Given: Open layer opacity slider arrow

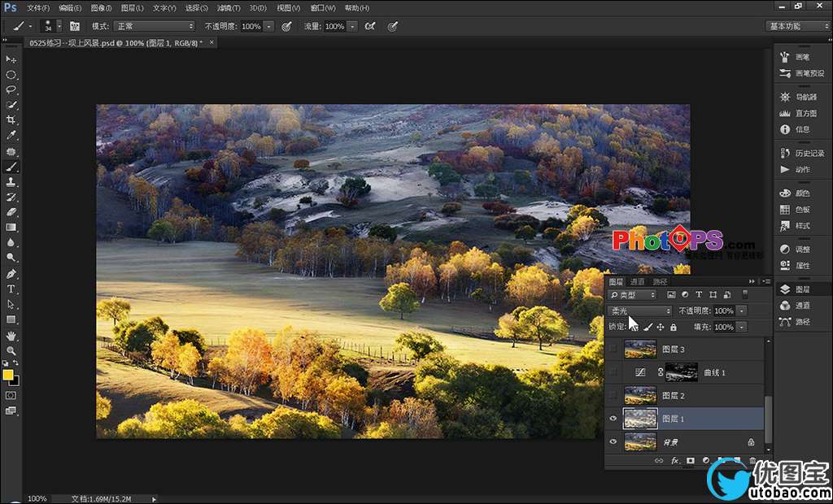Looking at the screenshot, I should (742, 311).
